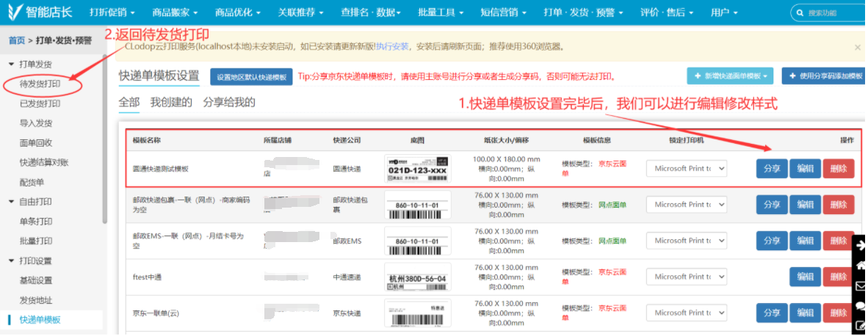Switch to the 我创建的 tab
Viewport: 868px width, 336px height.
pos(171,103)
